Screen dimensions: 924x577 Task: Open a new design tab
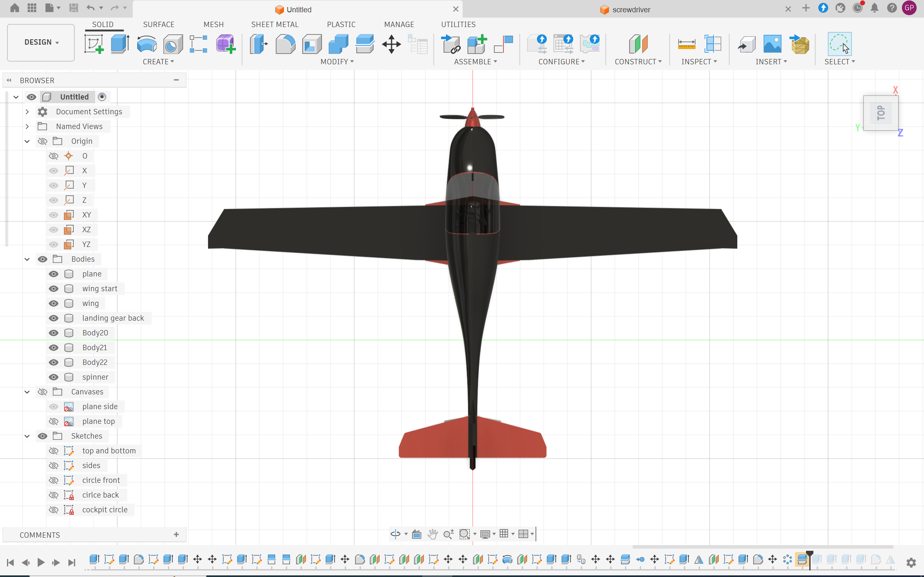(x=806, y=8)
